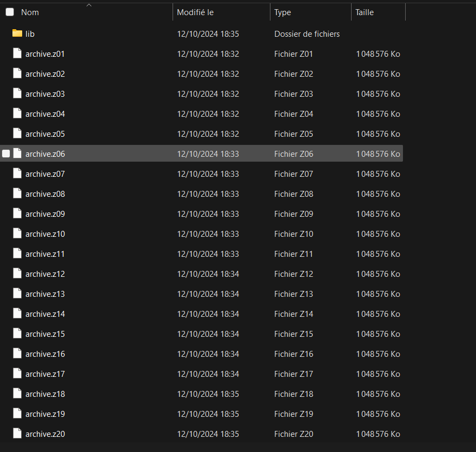Click the archive.z18 file icon

[17, 394]
